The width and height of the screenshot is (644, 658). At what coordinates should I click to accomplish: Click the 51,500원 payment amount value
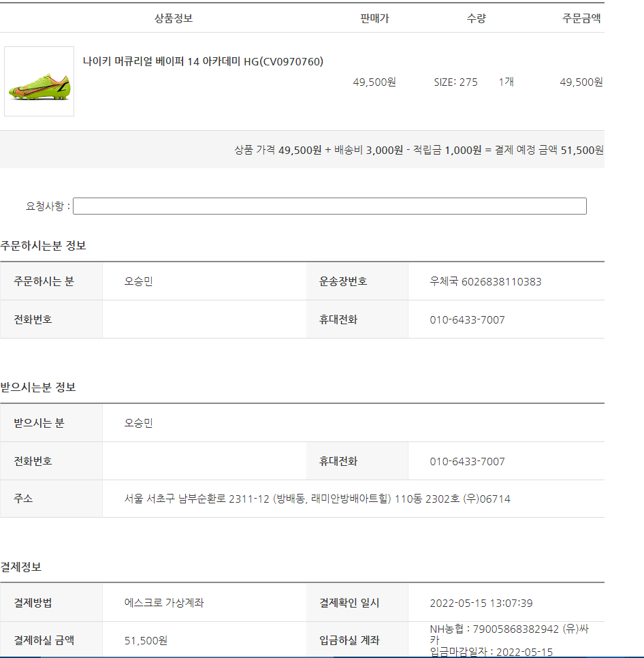click(x=146, y=641)
